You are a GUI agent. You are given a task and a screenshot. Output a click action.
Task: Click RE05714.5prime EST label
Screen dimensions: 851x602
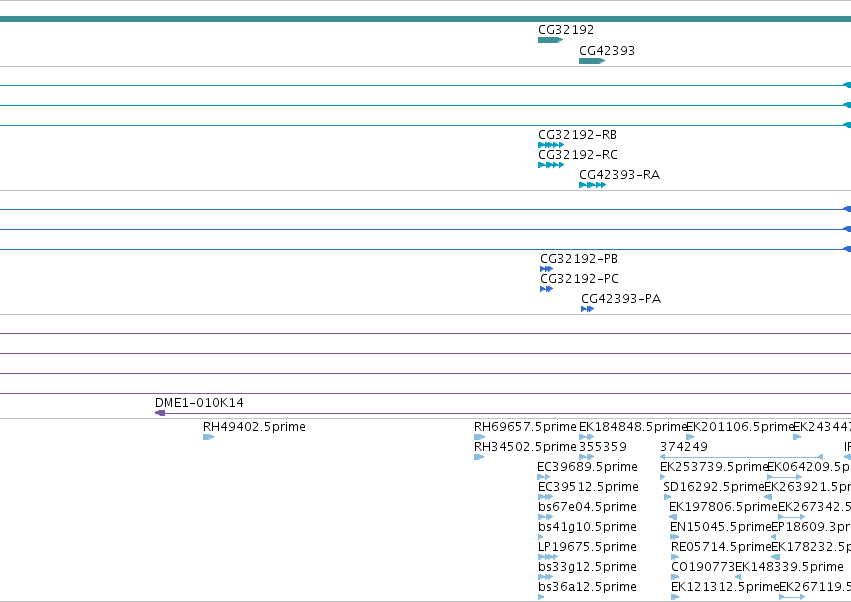(721, 547)
